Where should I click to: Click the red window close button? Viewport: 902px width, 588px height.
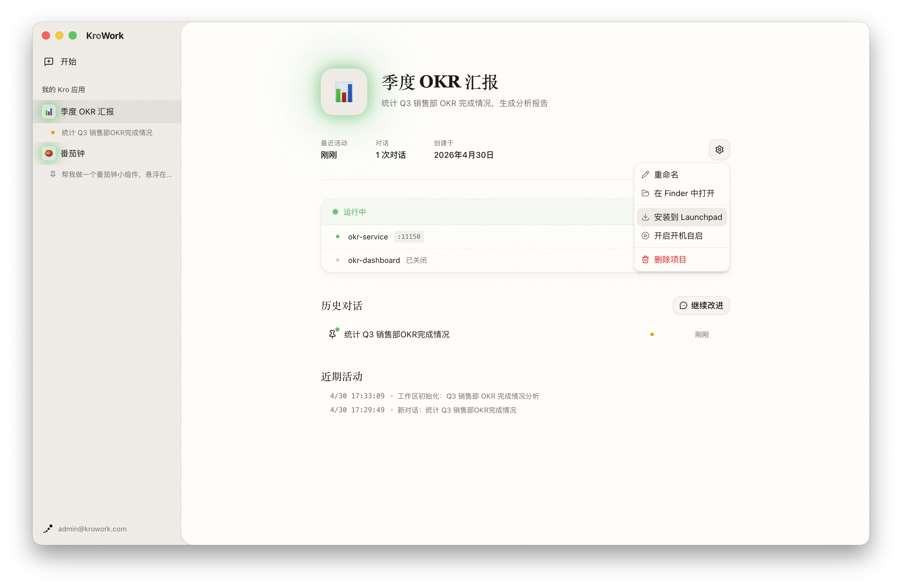(x=46, y=36)
